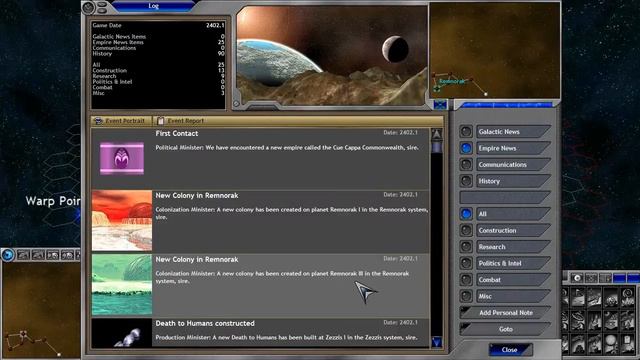Click the large sphere icon in command grid

[611, 343]
